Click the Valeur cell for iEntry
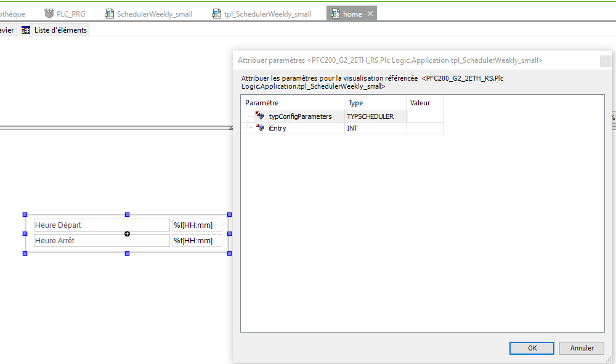Viewport: 616px width, 364px height. [424, 128]
